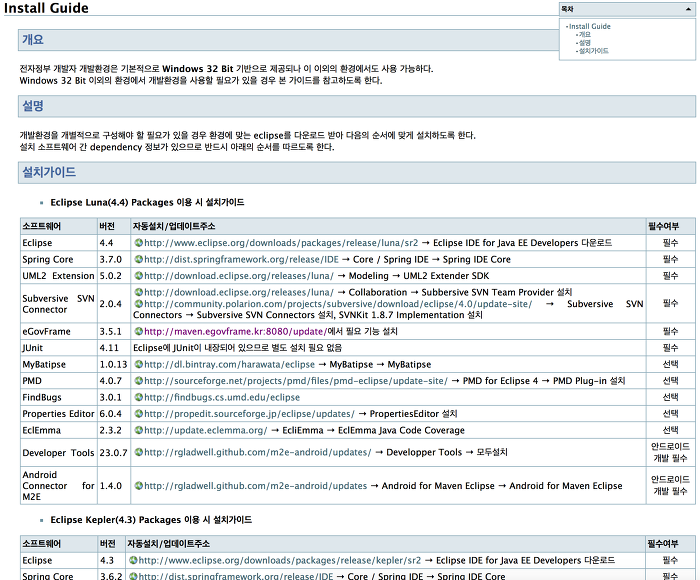Viewport: 700px width, 580px height.
Task: Click globe icon before the community.polarion.com link
Action: 139,304
